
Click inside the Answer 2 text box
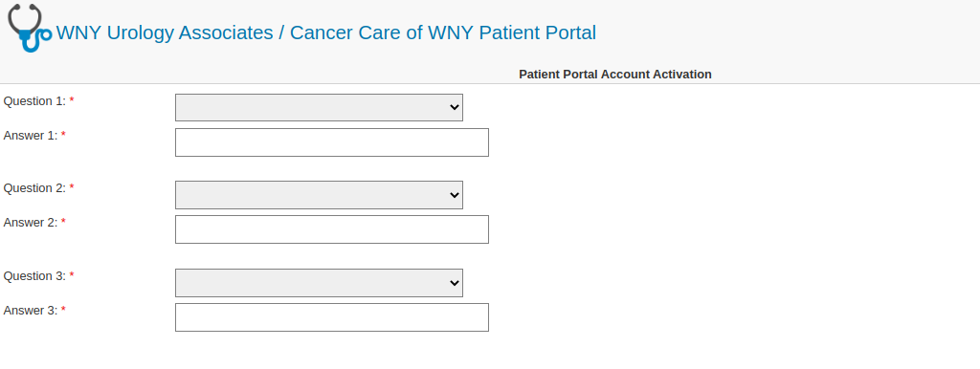pos(332,229)
